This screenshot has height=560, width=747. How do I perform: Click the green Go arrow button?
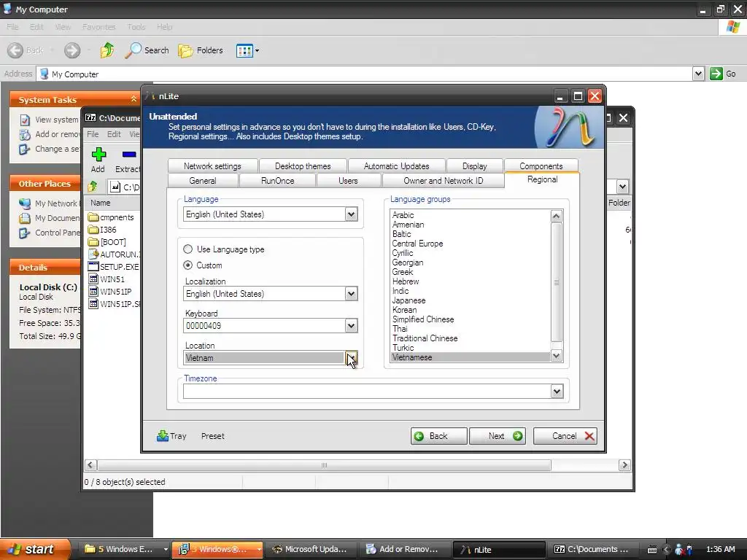pyautogui.click(x=716, y=74)
